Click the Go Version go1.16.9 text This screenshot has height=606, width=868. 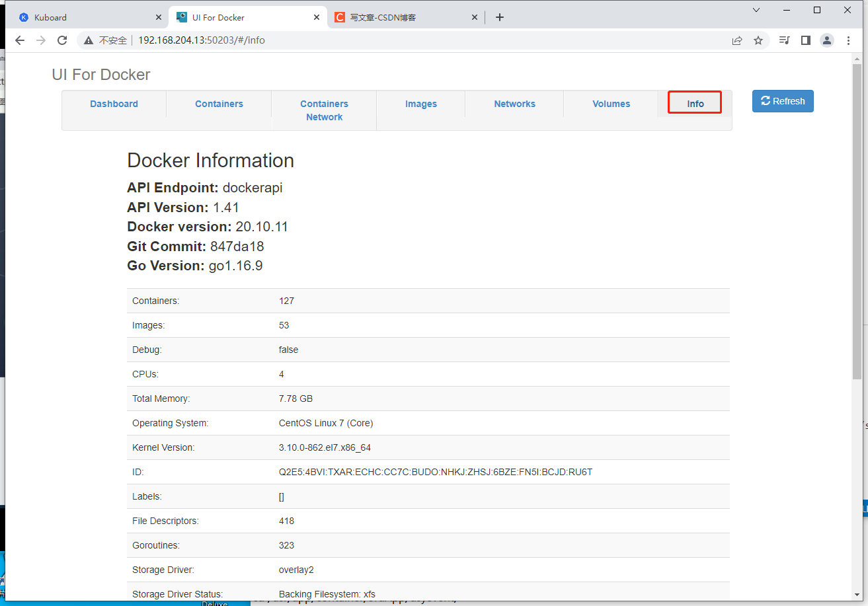click(195, 266)
